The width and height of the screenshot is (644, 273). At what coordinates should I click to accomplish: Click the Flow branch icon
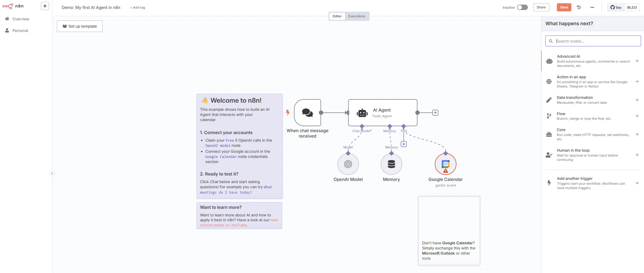(549, 116)
